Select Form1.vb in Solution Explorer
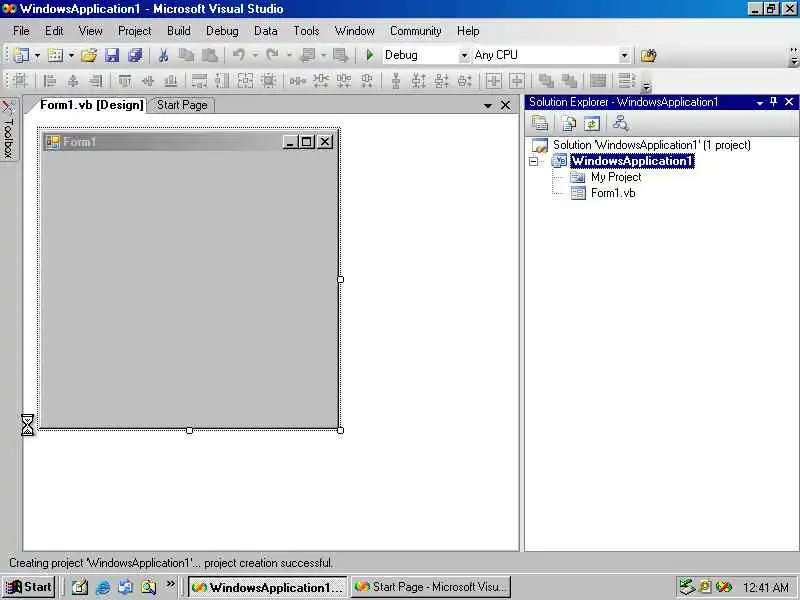 [613, 193]
